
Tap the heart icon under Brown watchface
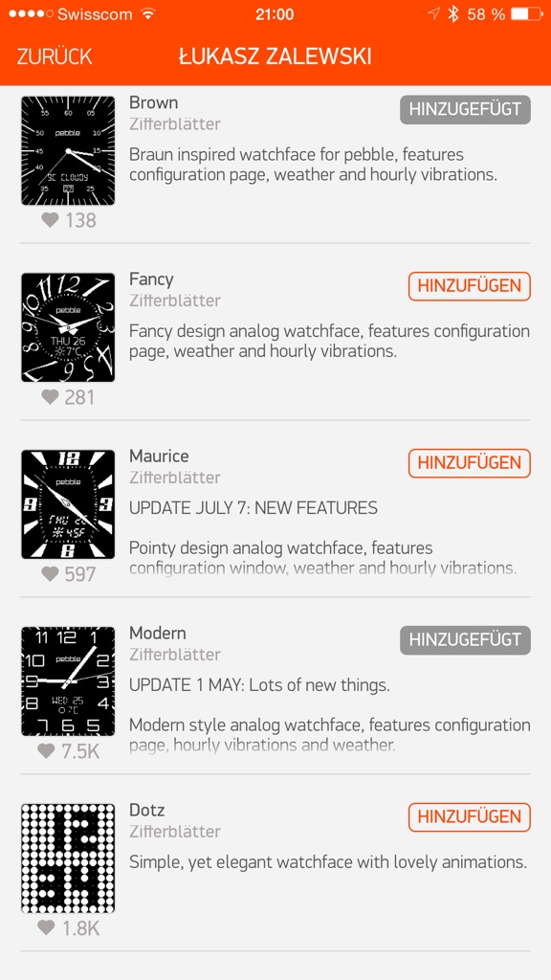[50, 219]
